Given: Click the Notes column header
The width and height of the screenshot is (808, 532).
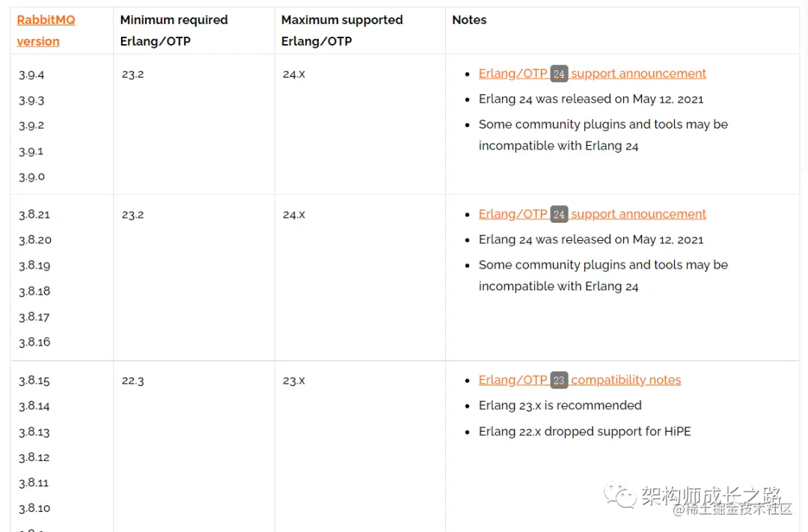Looking at the screenshot, I should point(469,20).
